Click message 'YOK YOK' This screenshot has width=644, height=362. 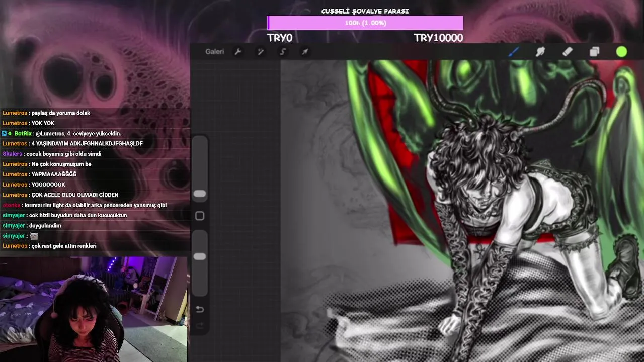point(43,123)
